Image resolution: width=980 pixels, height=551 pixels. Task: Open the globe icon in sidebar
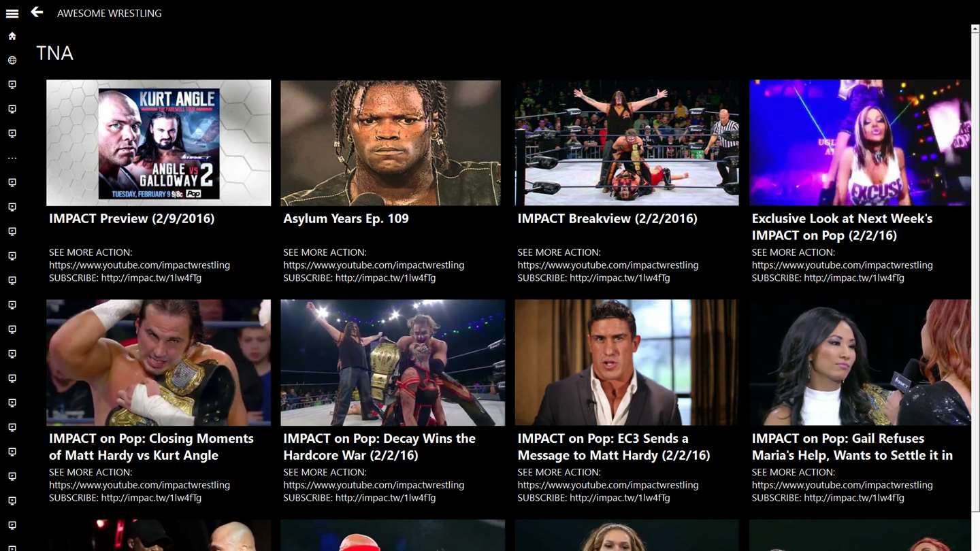click(12, 61)
